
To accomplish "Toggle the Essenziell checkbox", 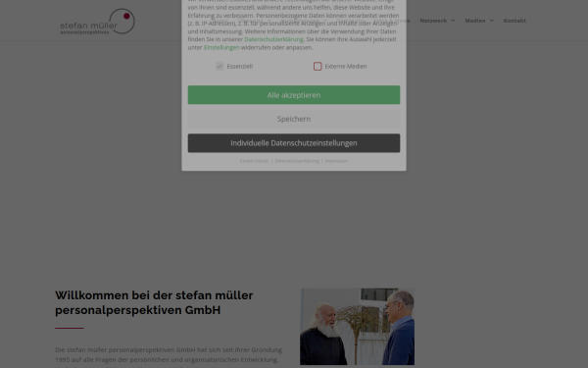I will tap(220, 67).
